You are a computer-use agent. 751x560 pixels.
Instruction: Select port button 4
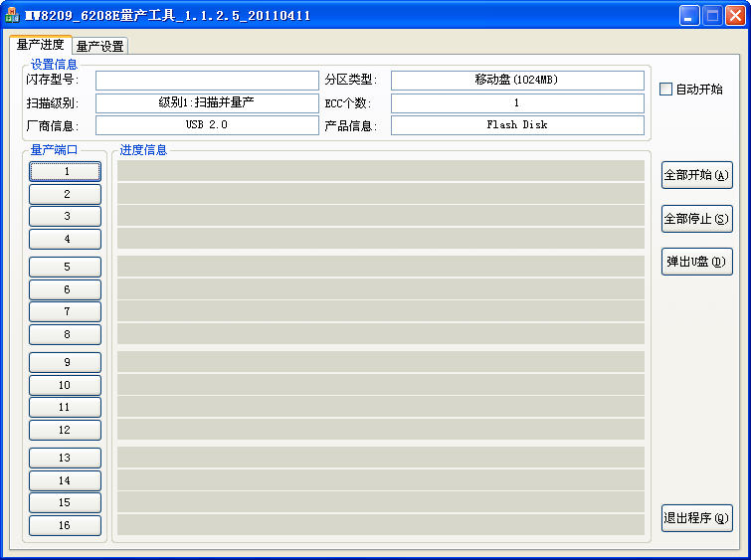(x=66, y=239)
